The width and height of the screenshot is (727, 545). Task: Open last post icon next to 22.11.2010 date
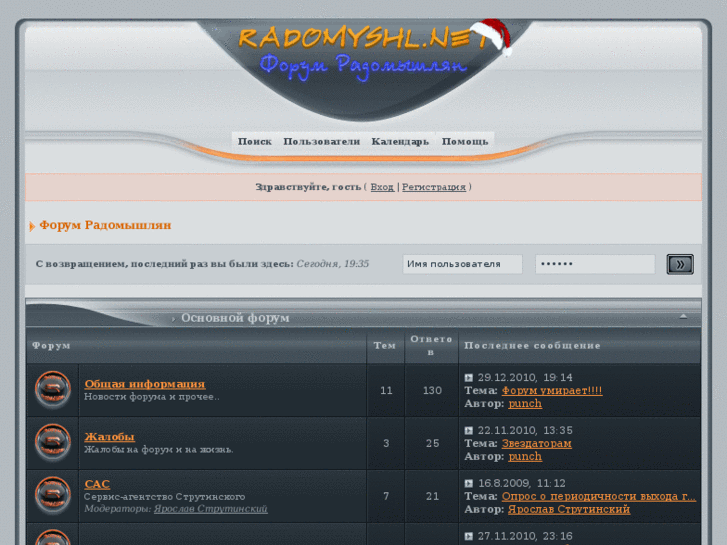(469, 431)
